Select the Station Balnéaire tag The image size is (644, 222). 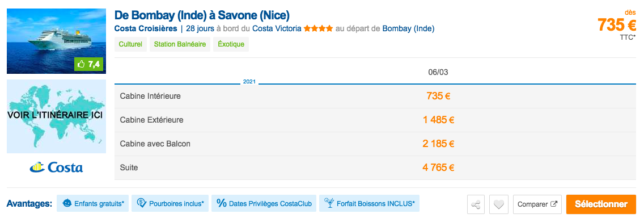pyautogui.click(x=180, y=44)
